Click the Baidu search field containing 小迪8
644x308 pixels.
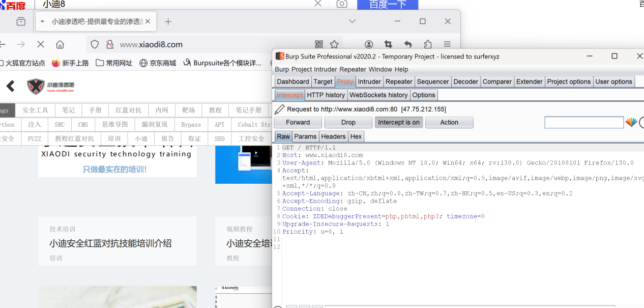173,4
